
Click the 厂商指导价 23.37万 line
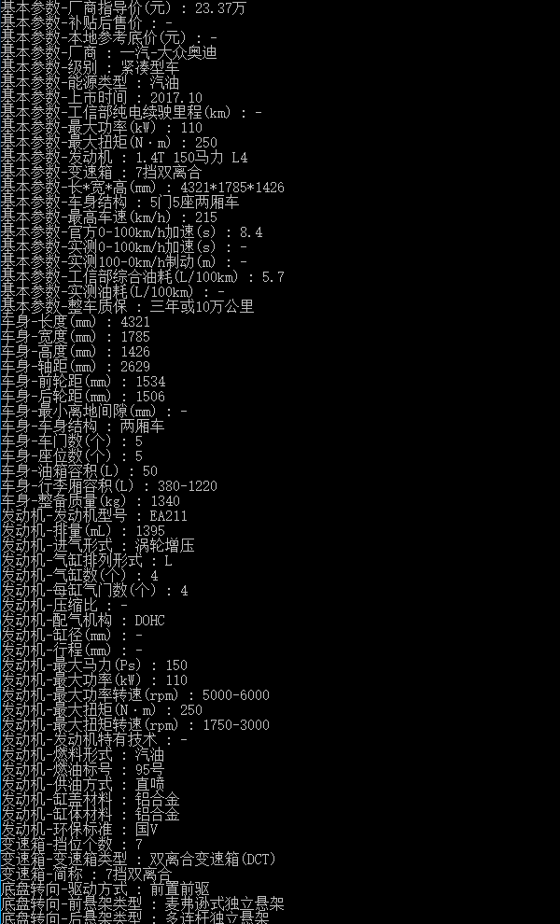[x=123, y=7]
